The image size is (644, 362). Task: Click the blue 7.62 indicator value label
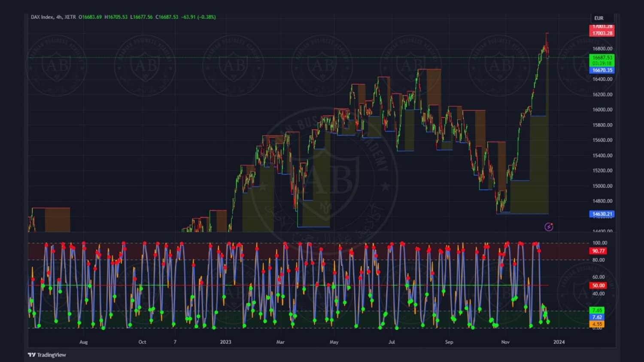click(x=597, y=317)
